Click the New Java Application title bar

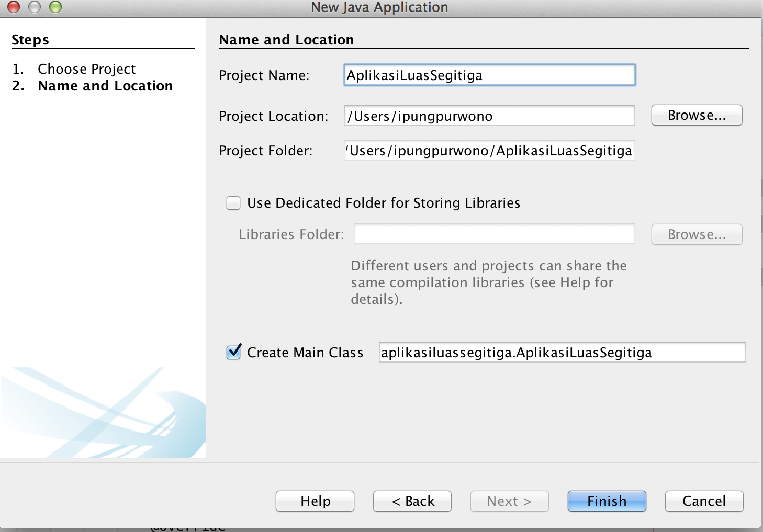[x=380, y=7]
